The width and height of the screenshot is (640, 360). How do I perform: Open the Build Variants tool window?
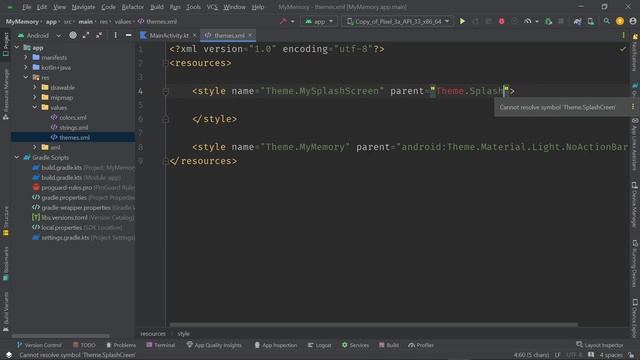[6, 311]
